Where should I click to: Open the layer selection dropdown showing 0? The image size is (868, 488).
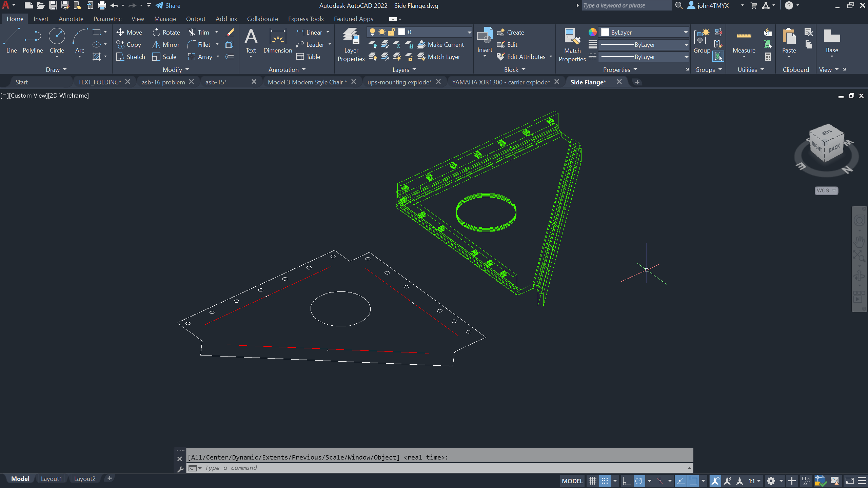coord(469,32)
